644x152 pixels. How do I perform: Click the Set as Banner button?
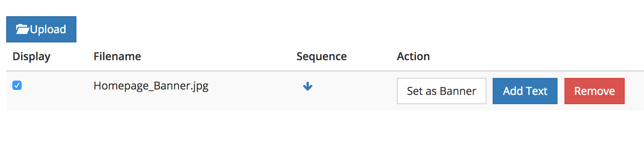click(x=441, y=91)
